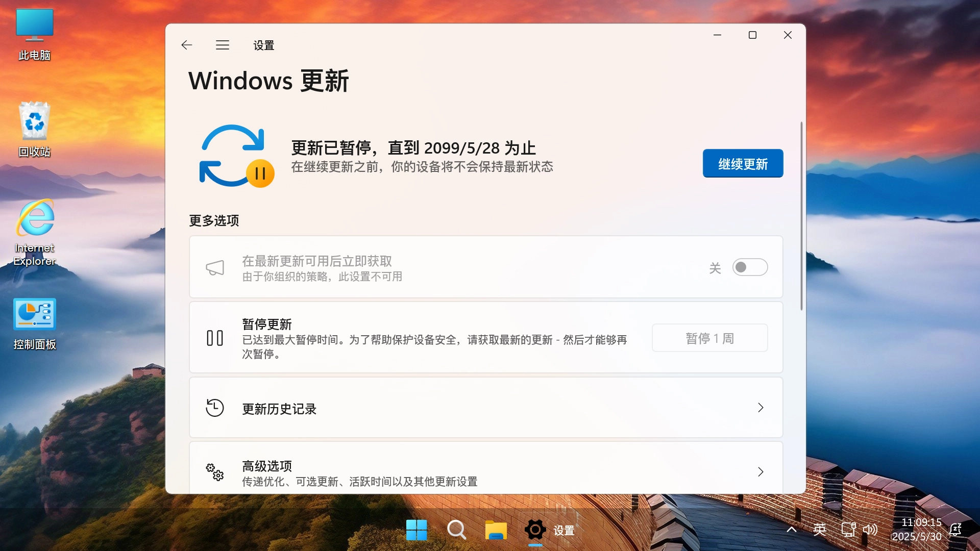Click the 暂停 1 周 button

(709, 337)
